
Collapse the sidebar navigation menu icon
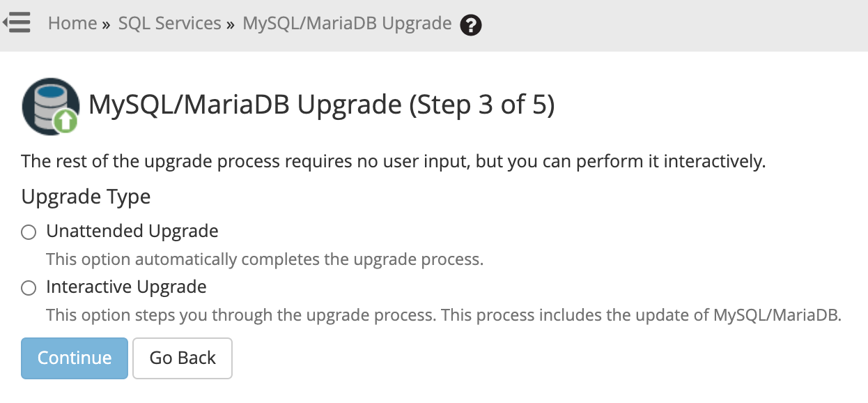tap(16, 23)
